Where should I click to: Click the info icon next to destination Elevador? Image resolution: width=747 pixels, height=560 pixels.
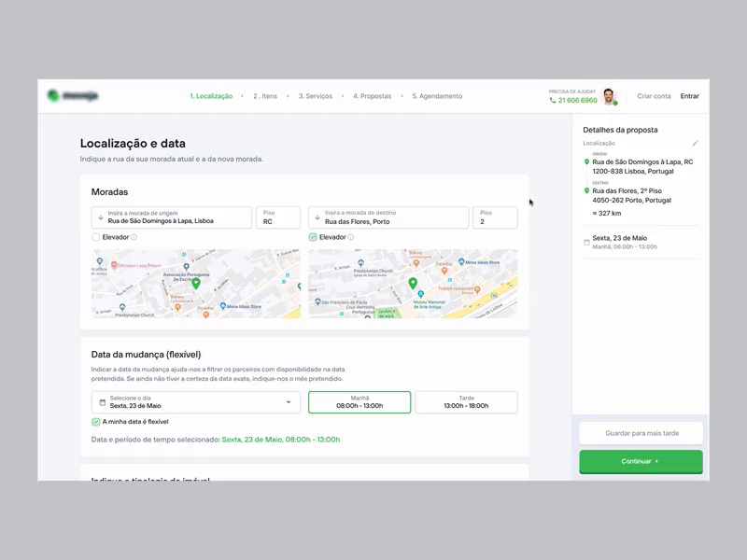click(x=348, y=237)
